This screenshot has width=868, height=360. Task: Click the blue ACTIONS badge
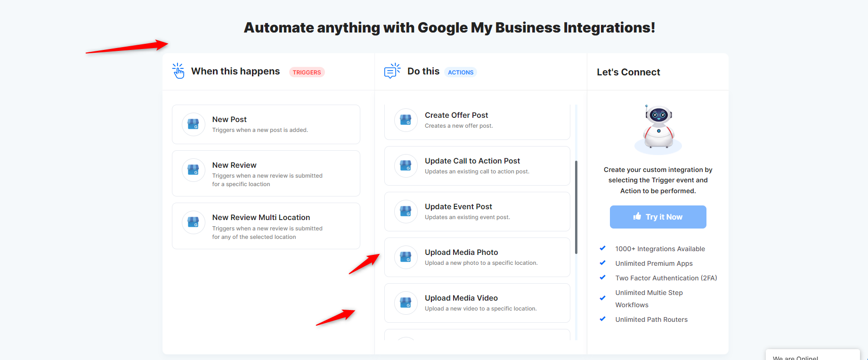pyautogui.click(x=460, y=73)
